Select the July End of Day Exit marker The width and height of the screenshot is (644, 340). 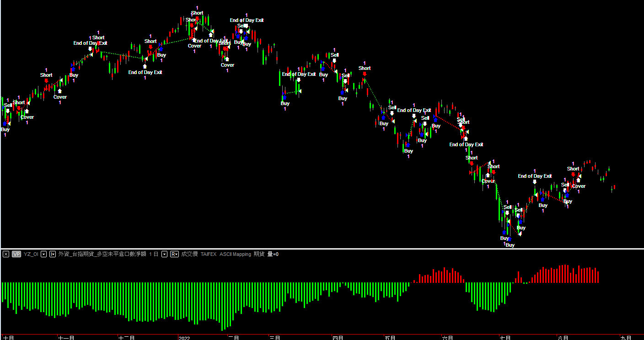[535, 176]
